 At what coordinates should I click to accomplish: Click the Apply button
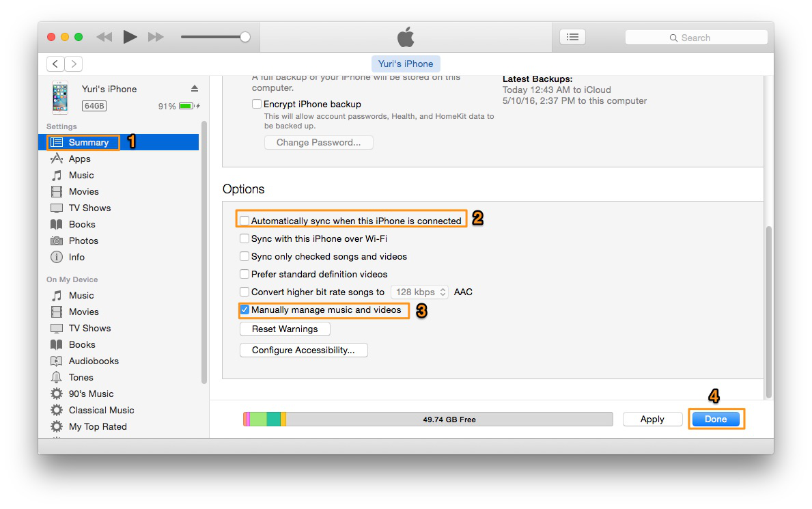click(652, 419)
